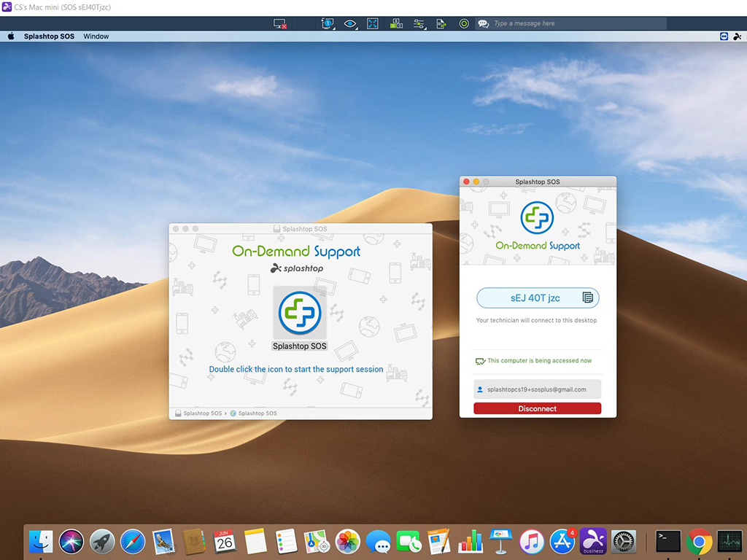Open Google Chrome from the dock
The width and height of the screenshot is (747, 560).
[x=699, y=541]
